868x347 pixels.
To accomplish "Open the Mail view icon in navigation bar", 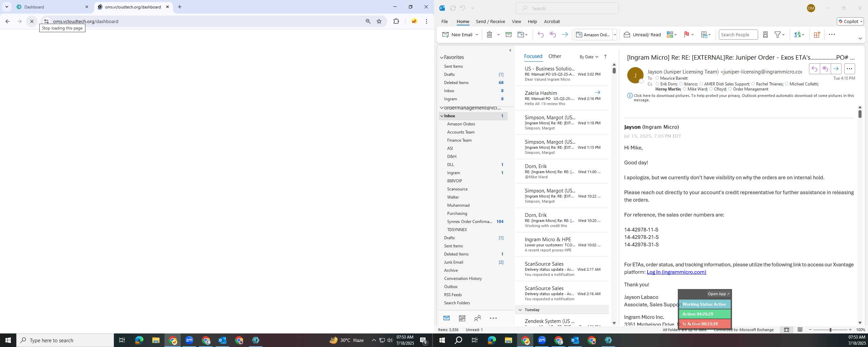I will coord(447,318).
